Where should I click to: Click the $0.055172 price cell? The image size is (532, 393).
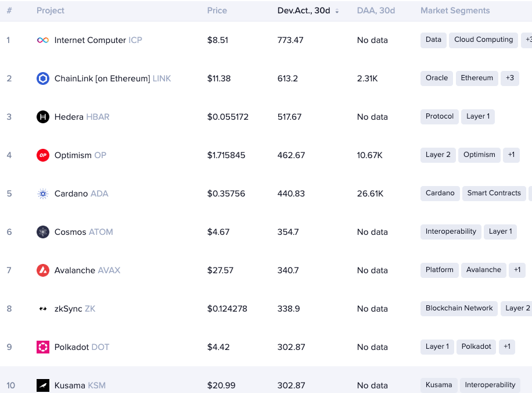(228, 117)
